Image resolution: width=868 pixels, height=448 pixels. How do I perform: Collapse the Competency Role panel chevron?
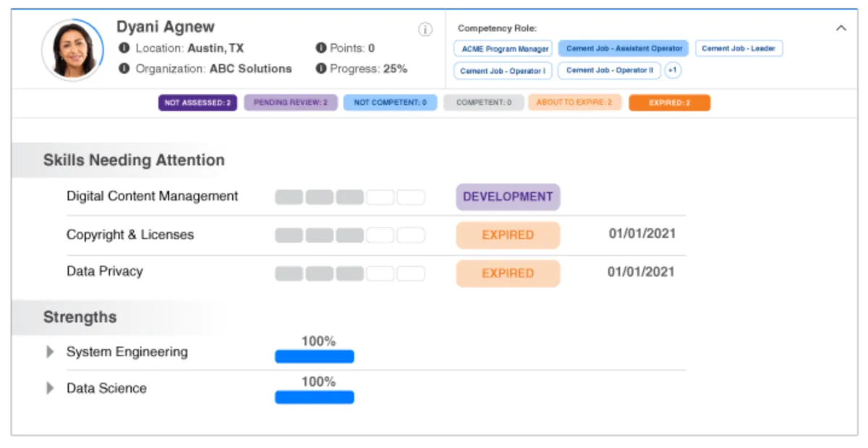pos(841,28)
